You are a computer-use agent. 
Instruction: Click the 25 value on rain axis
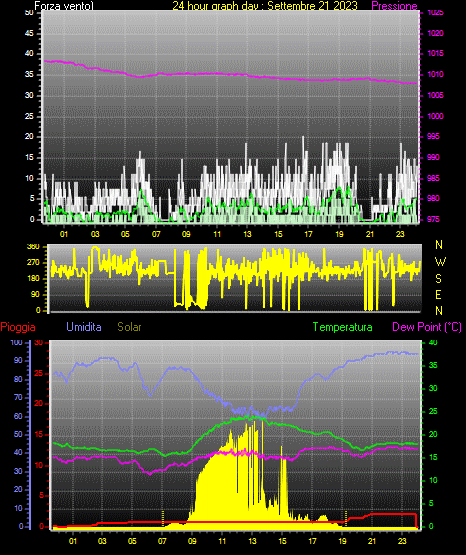tap(39, 373)
